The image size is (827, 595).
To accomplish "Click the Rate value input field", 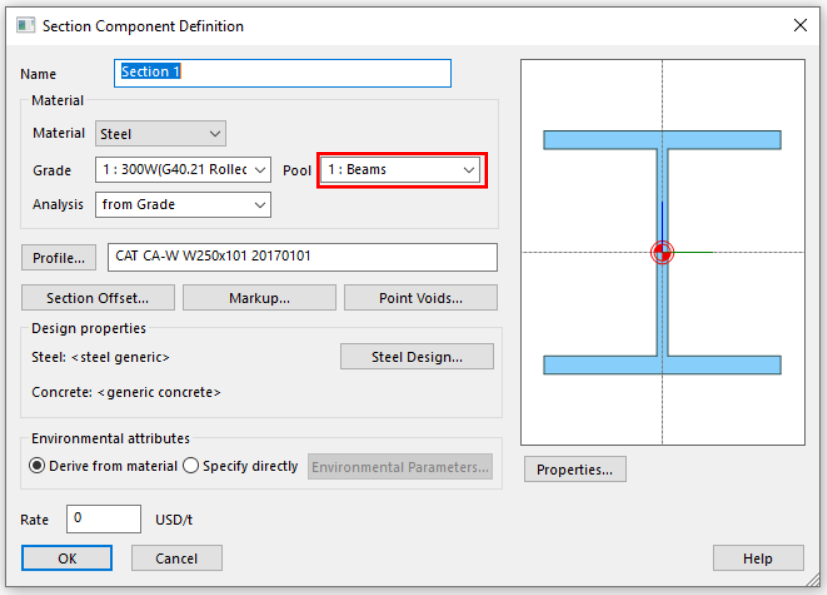I will click(104, 519).
